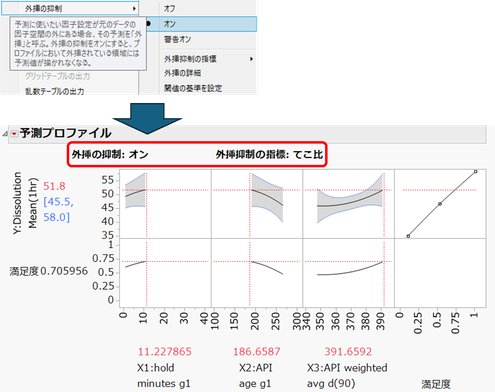Click the 予測プロファイル title

(x=65, y=133)
